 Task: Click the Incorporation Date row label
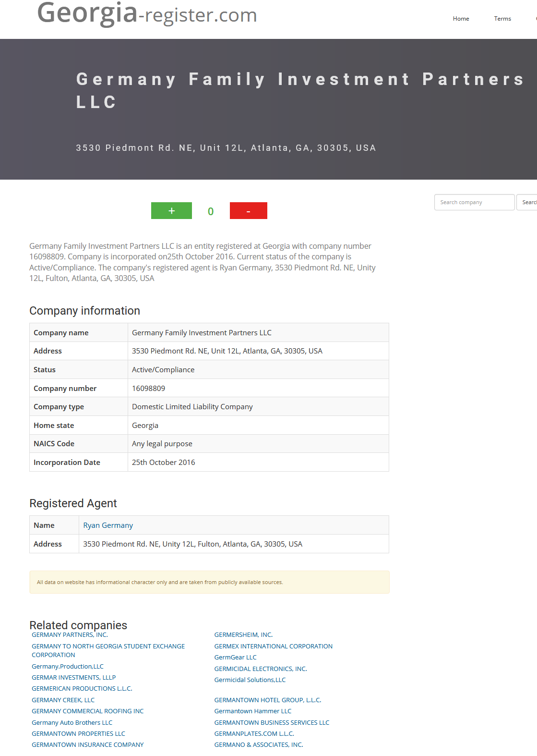click(x=67, y=463)
